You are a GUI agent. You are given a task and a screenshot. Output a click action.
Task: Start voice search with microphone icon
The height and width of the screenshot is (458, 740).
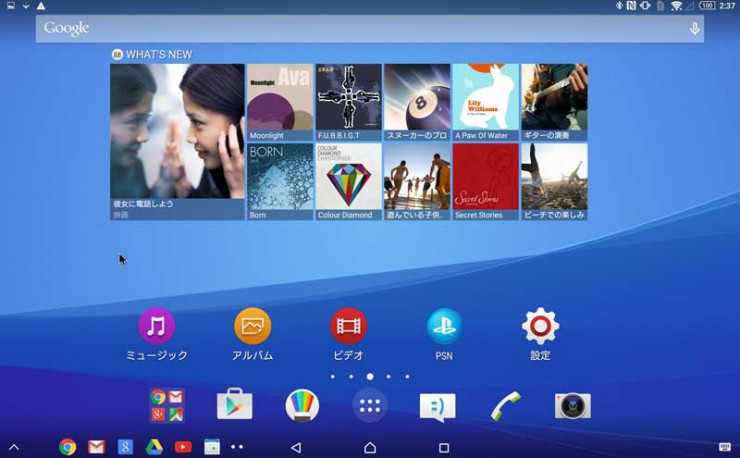pos(694,28)
